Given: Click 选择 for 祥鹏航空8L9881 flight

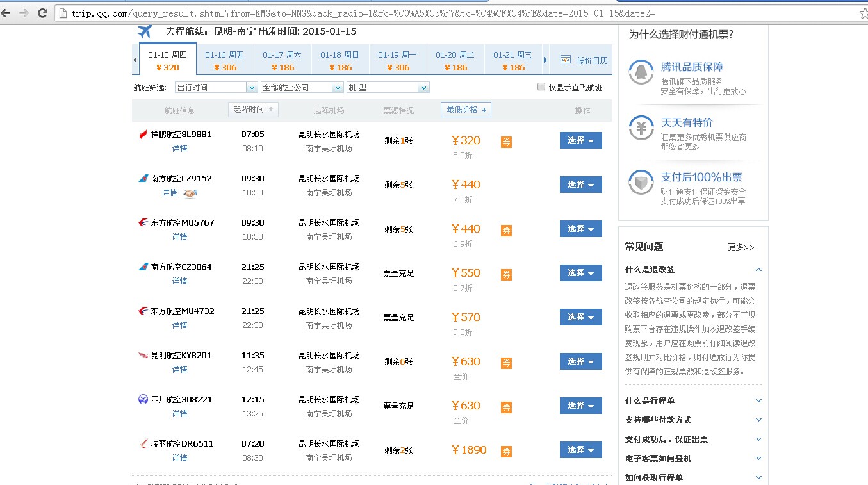Looking at the screenshot, I should [581, 140].
